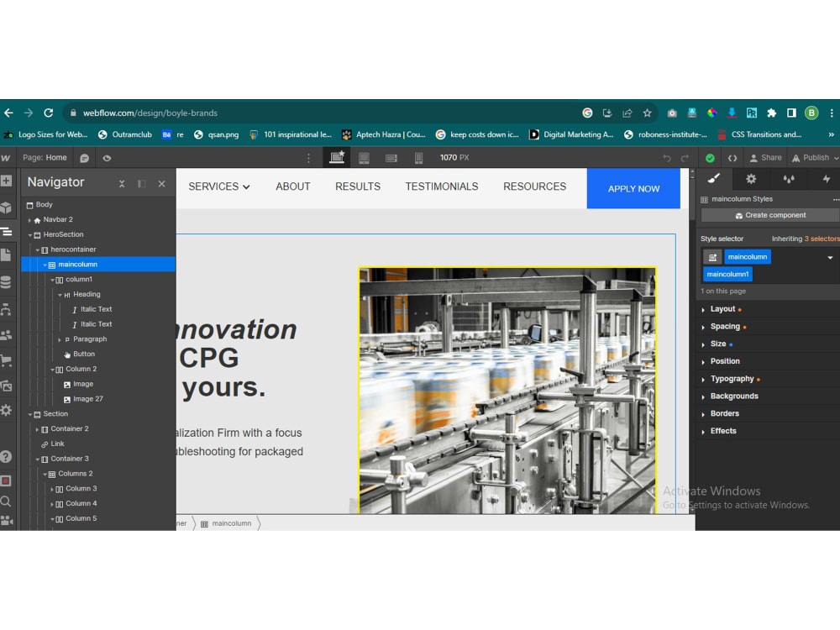840x630 pixels.
Task: Click the green status check icon
Action: pos(710,158)
